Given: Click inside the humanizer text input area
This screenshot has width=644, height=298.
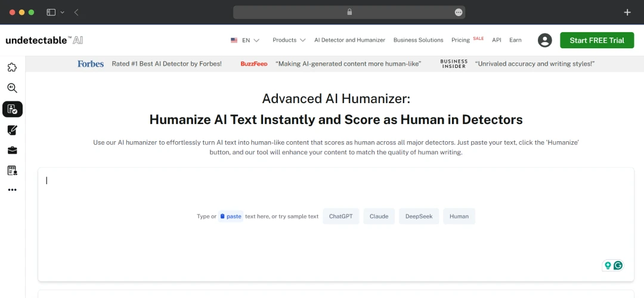Looking at the screenshot, I should tap(336, 225).
